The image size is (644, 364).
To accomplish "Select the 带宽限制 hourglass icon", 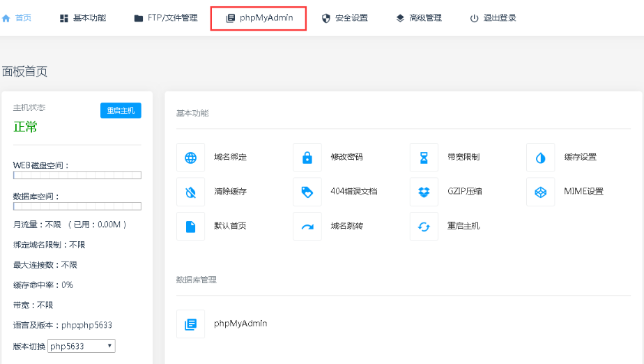I will point(424,158).
